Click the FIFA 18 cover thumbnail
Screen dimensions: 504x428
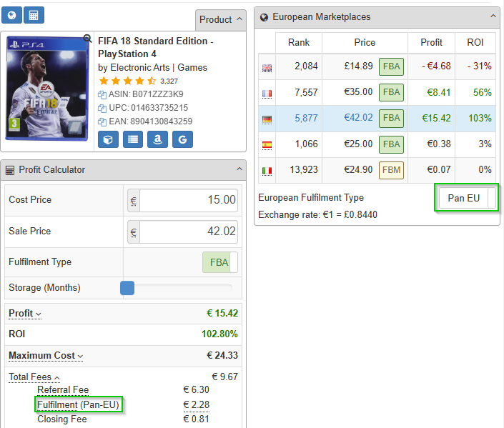(x=47, y=89)
